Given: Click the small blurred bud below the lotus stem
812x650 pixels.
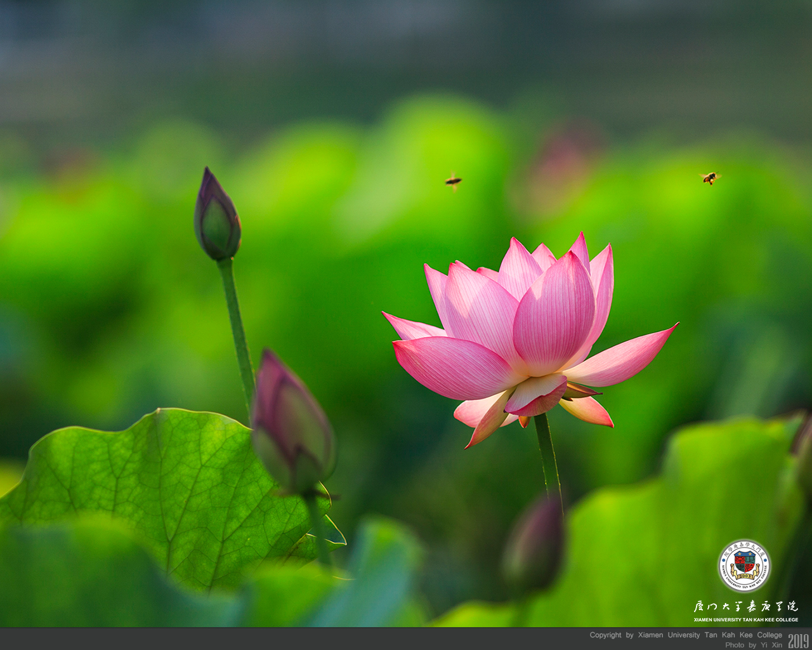Looking at the screenshot, I should pyautogui.click(x=534, y=546).
